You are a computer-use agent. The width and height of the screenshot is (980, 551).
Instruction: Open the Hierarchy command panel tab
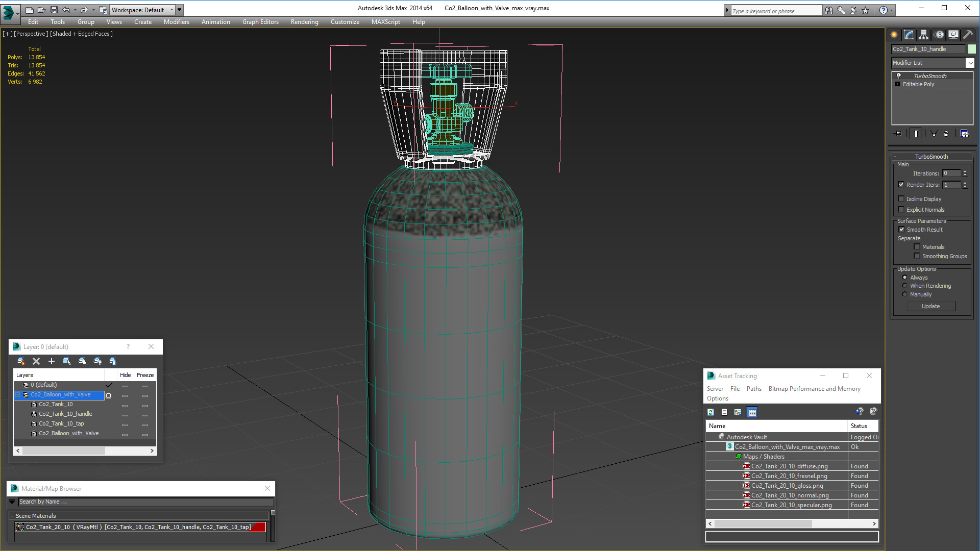924,35
